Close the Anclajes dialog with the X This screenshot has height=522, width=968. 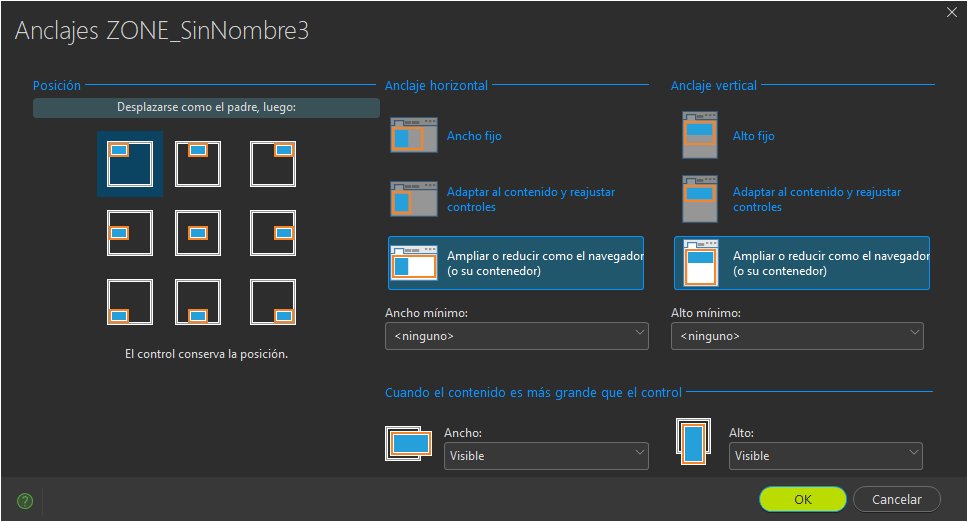click(952, 12)
